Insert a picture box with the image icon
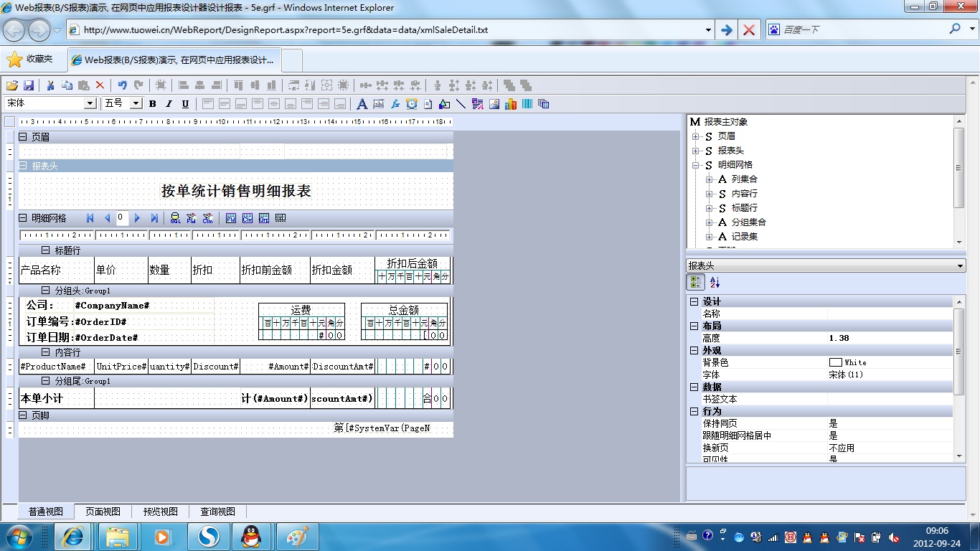Screen dimensions: 980x551 pyautogui.click(x=494, y=104)
